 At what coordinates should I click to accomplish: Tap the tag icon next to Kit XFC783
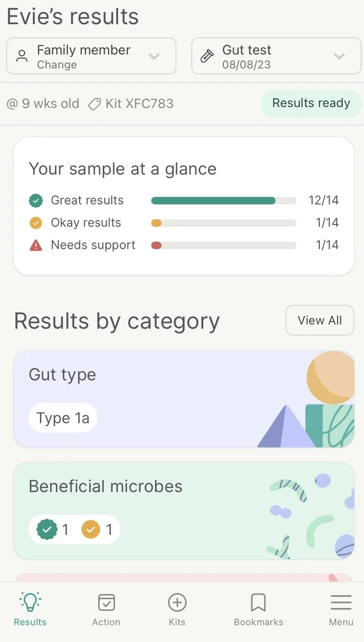click(94, 104)
